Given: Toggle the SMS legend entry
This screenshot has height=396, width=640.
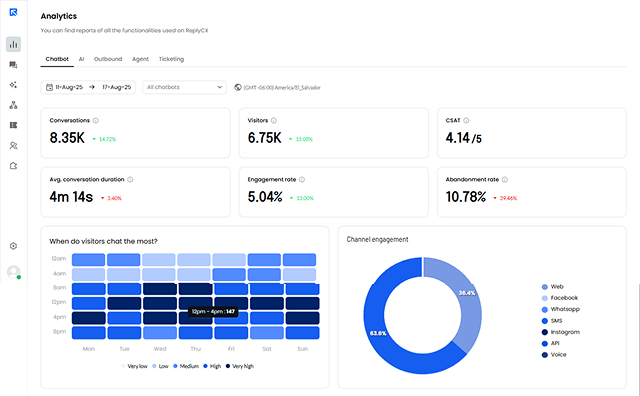Looking at the screenshot, I should pos(552,320).
